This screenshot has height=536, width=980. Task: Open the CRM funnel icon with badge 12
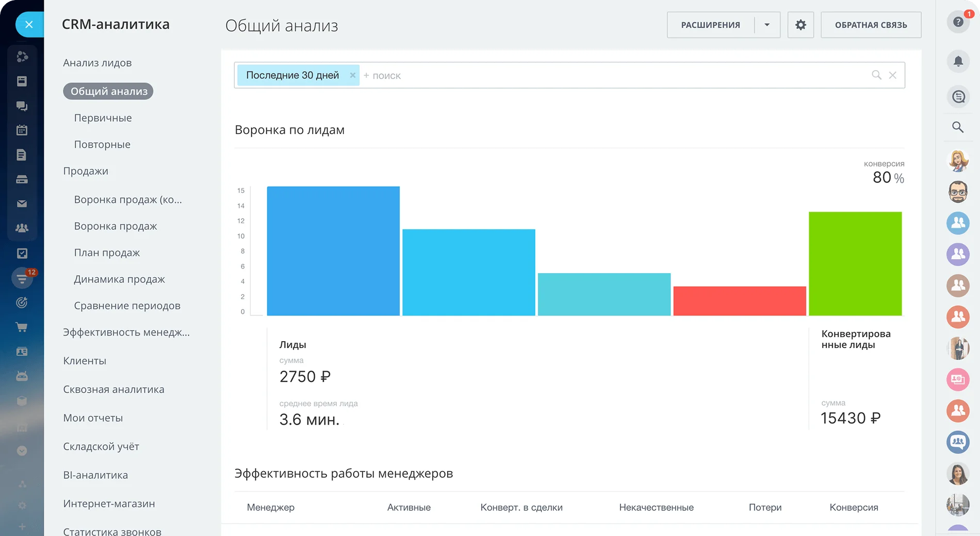point(22,278)
